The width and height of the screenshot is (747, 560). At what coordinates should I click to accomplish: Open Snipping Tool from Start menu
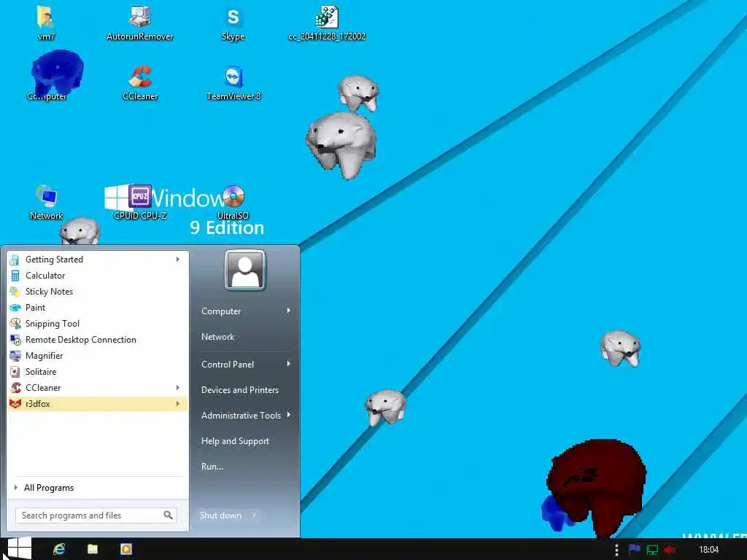point(97,323)
